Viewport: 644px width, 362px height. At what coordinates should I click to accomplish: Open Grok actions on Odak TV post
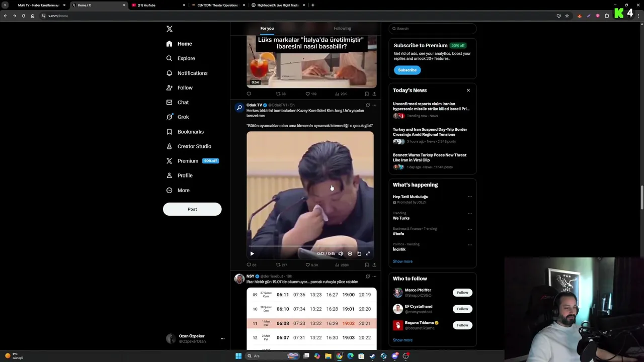pos(367,105)
